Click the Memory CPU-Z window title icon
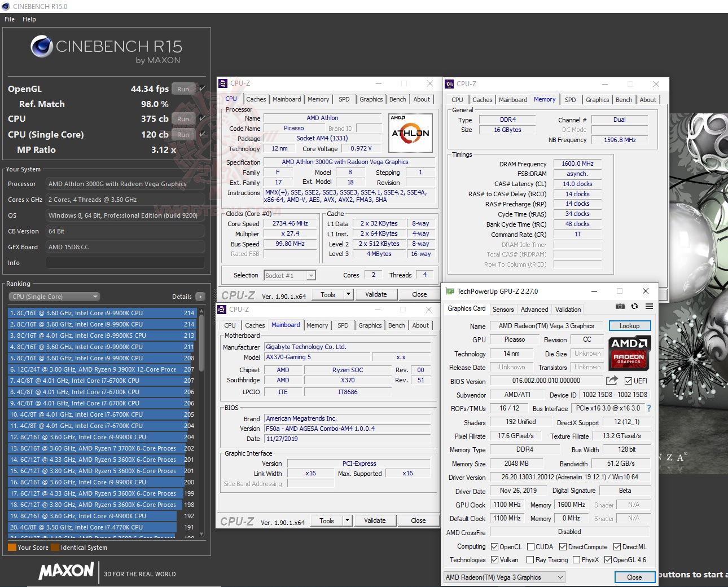 coord(449,84)
